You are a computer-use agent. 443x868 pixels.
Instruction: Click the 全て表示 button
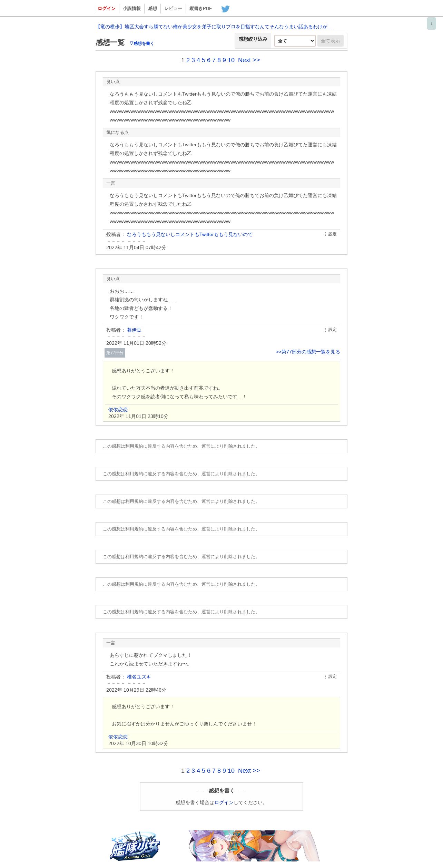331,41
